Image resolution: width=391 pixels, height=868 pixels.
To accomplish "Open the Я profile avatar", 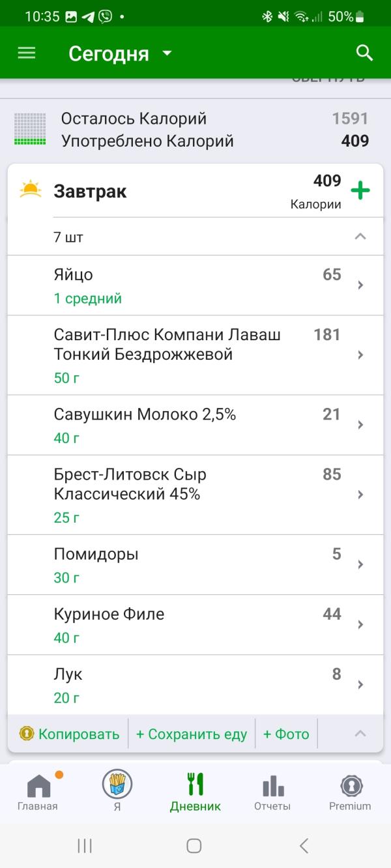I will (117, 784).
